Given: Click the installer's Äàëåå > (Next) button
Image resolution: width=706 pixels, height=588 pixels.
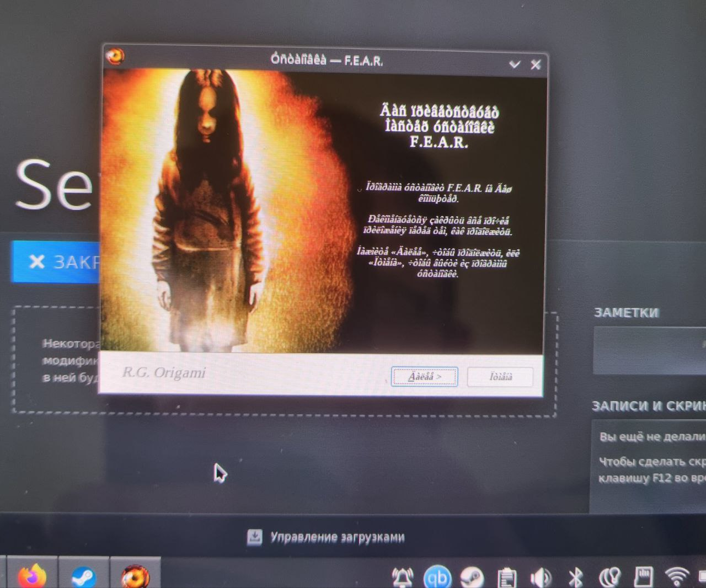Looking at the screenshot, I should tap(424, 377).
